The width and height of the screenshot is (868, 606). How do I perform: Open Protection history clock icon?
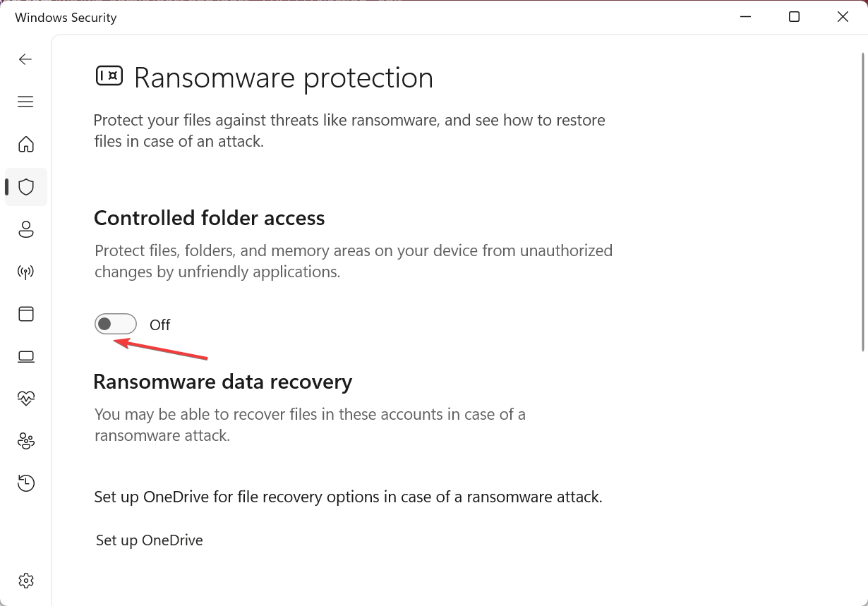26,483
